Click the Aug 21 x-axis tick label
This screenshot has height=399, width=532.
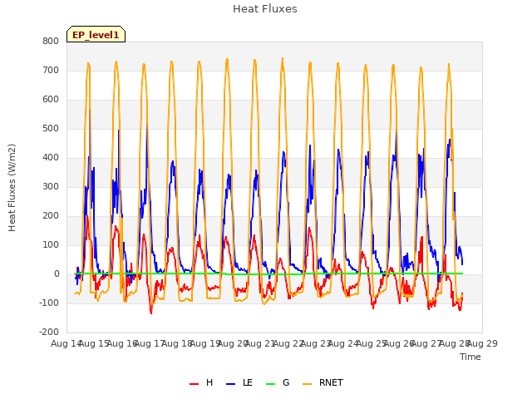click(x=260, y=343)
